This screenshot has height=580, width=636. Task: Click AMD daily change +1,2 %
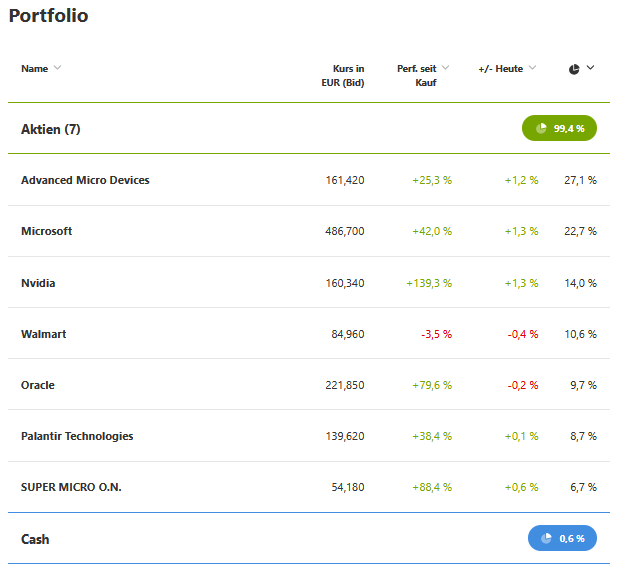tap(521, 180)
